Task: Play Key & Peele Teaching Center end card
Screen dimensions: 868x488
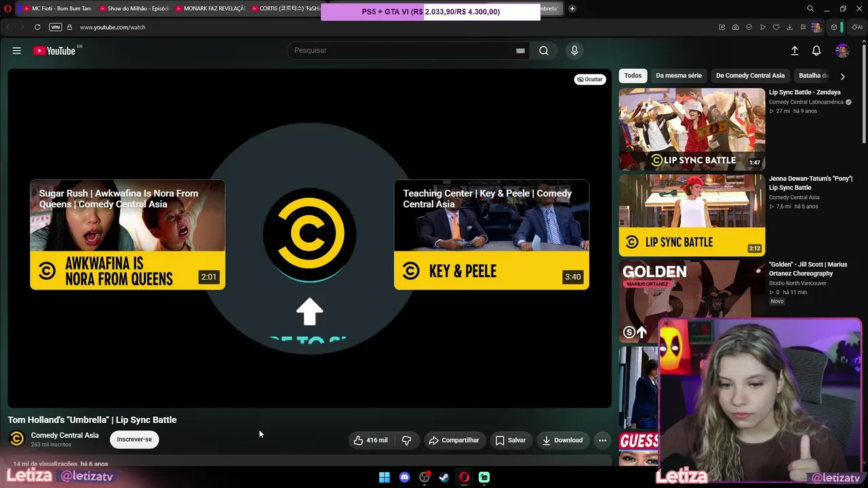Action: click(492, 235)
